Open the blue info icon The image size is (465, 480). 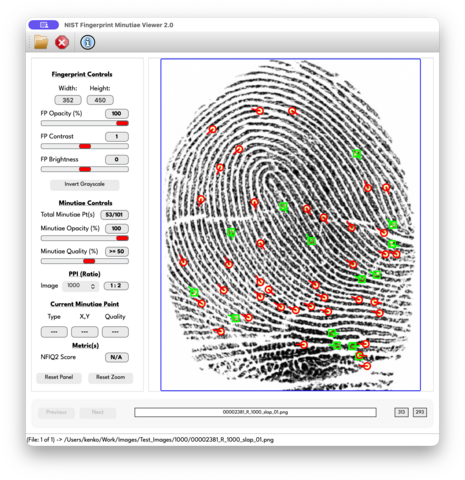click(x=87, y=42)
